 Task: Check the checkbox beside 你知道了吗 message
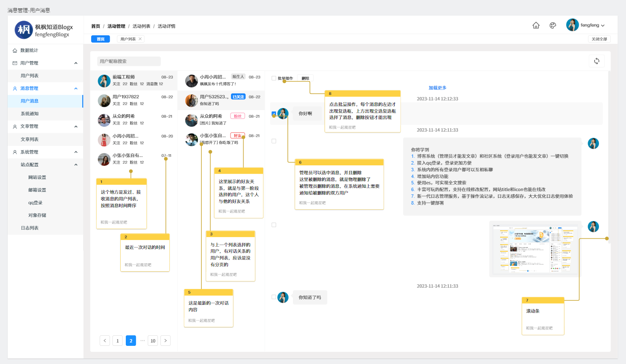tap(274, 297)
